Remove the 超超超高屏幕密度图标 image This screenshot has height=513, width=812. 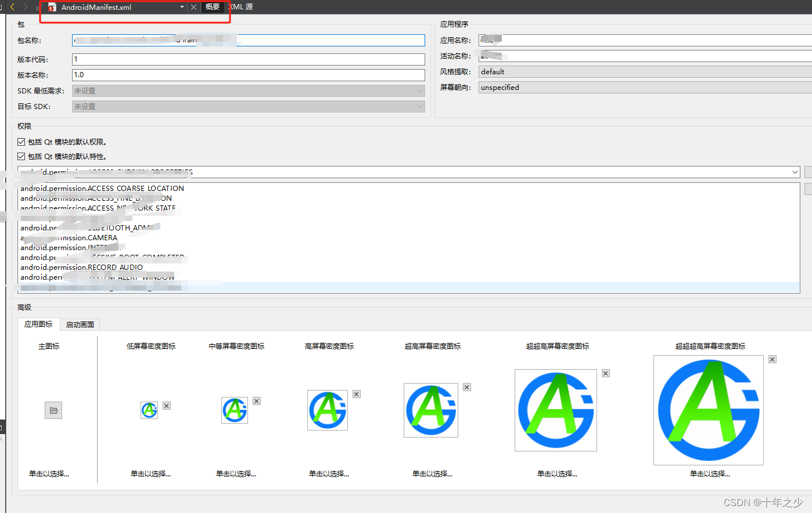click(x=773, y=359)
